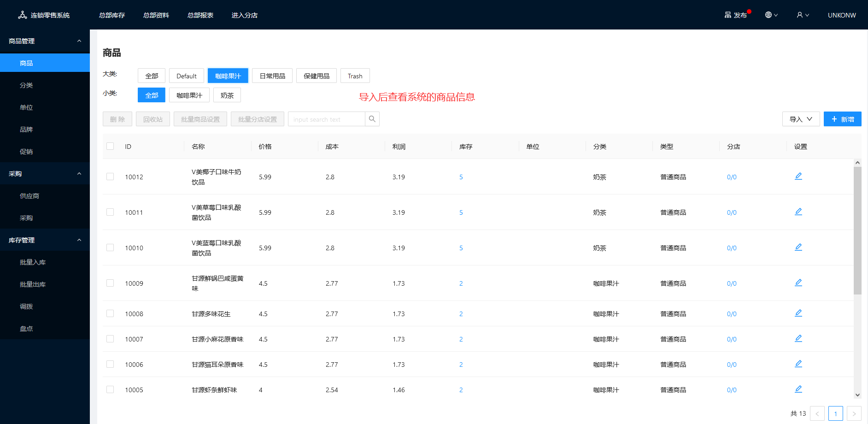
Task: Check the row 10009 checkbox
Action: pos(110,283)
